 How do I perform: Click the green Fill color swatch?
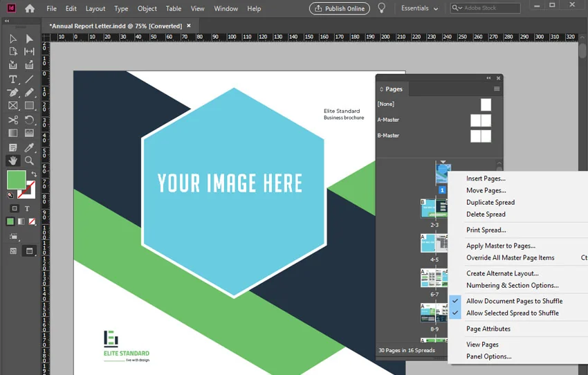(16, 180)
